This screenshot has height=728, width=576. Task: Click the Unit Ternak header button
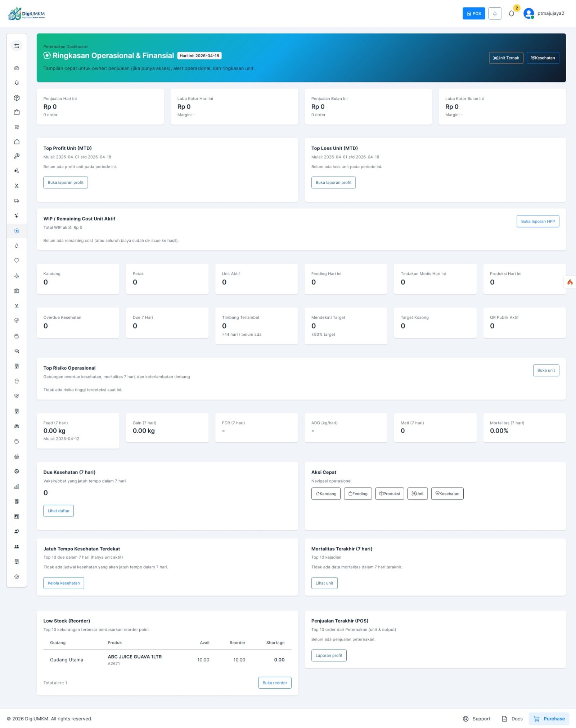506,58
